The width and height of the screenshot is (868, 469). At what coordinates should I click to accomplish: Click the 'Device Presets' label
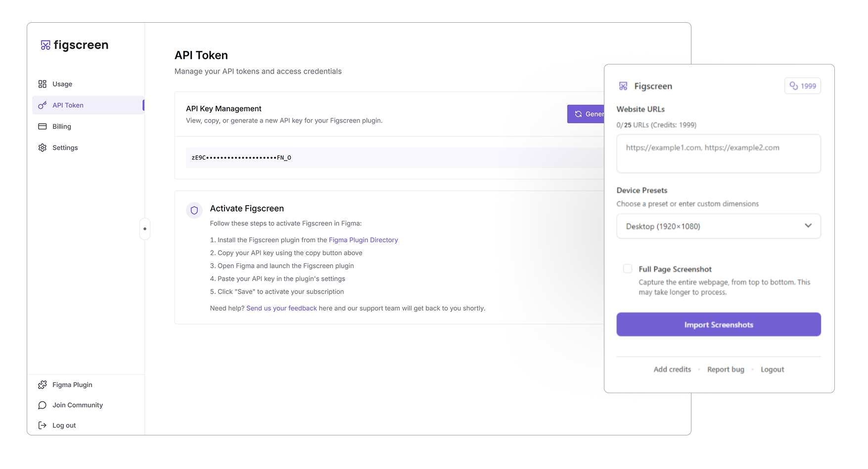click(642, 190)
